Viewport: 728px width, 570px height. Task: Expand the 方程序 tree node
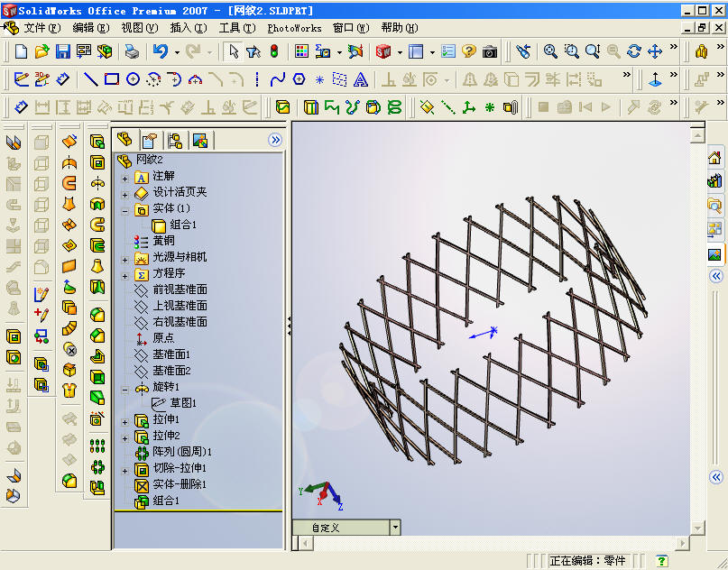click(x=124, y=276)
